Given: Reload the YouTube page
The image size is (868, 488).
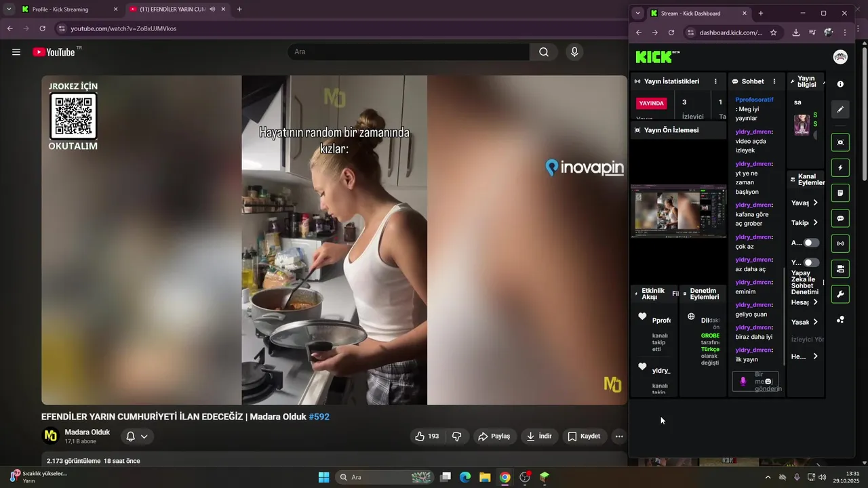Looking at the screenshot, I should [43, 28].
